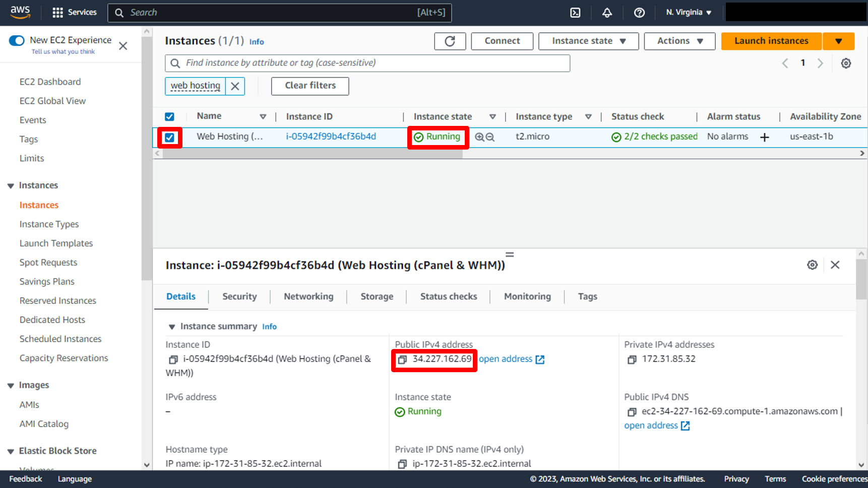The width and height of the screenshot is (868, 488).
Task: Copy the private IPv4 address 172.31.85.32
Action: click(x=632, y=360)
